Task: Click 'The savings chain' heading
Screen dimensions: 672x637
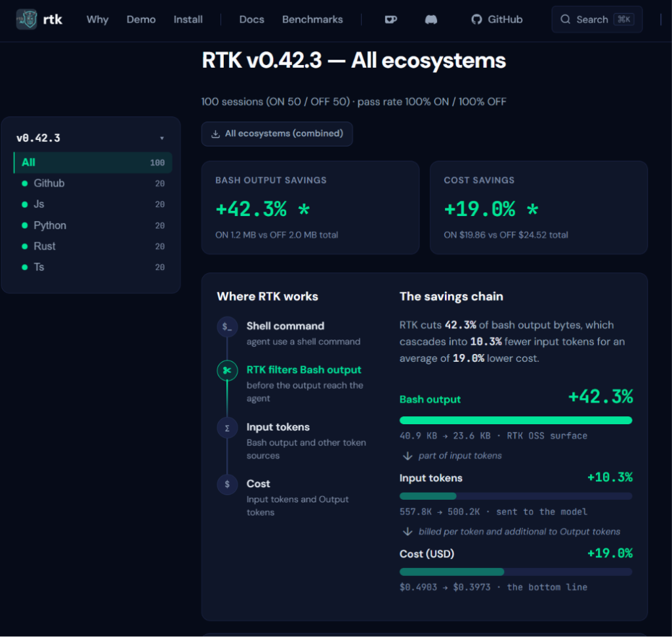Action: tap(451, 296)
